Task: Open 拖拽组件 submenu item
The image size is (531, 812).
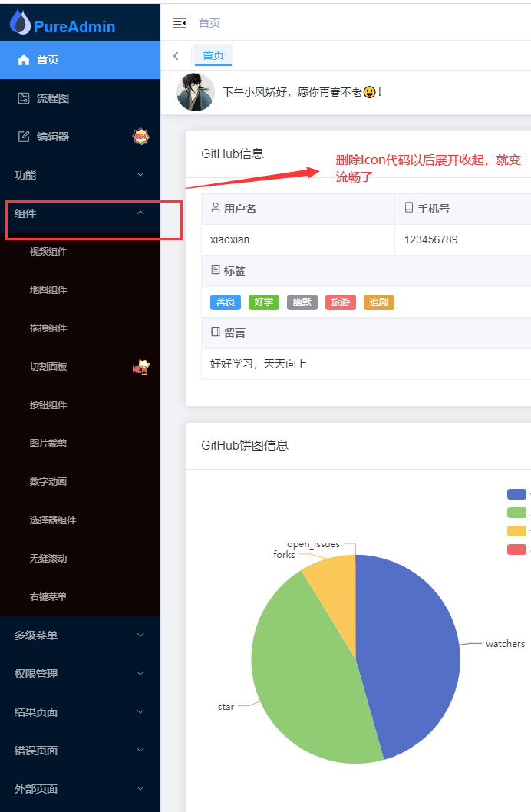Action: point(81,328)
